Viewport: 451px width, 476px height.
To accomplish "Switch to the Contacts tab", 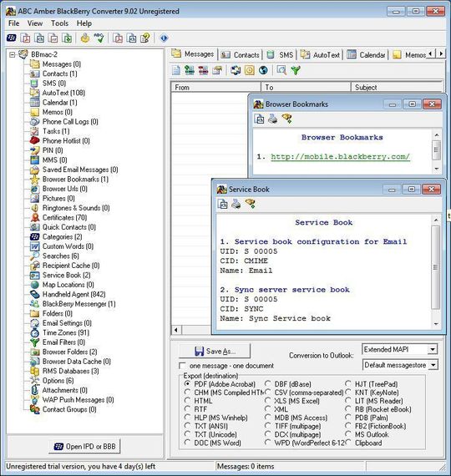I will [240, 55].
